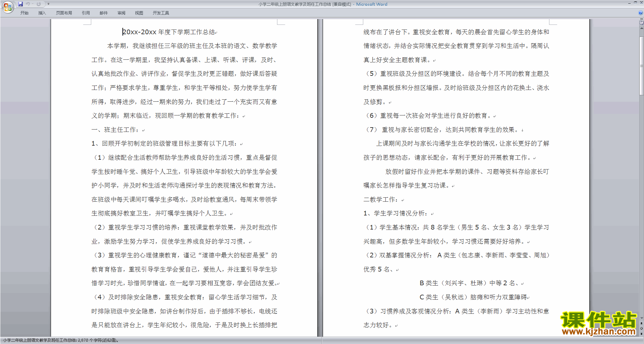The image size is (644, 344).
Task: Open Word Help question mark icon
Action: [x=641, y=13]
